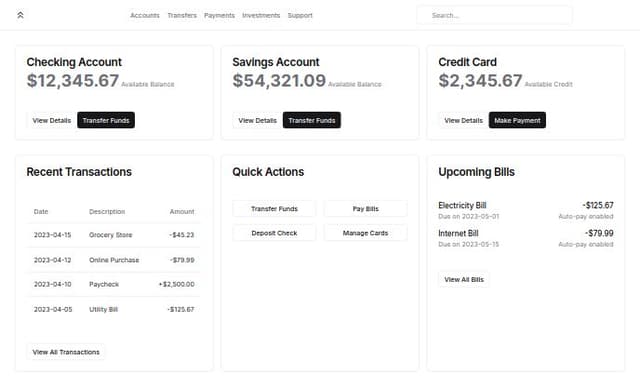Click the Savings balance $54,321.09
Viewport: 640px width, 387px height.
(279, 80)
